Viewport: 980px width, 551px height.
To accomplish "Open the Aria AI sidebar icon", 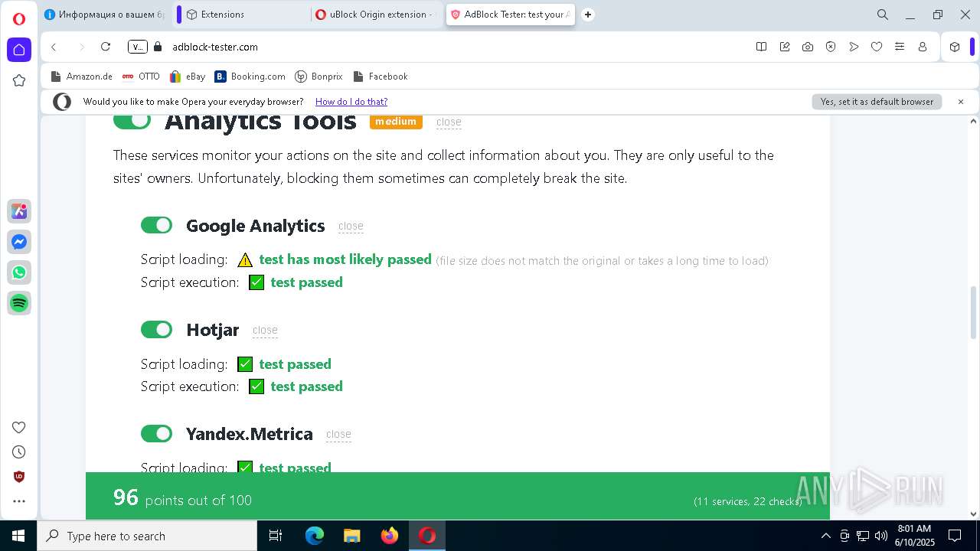I will [x=19, y=211].
